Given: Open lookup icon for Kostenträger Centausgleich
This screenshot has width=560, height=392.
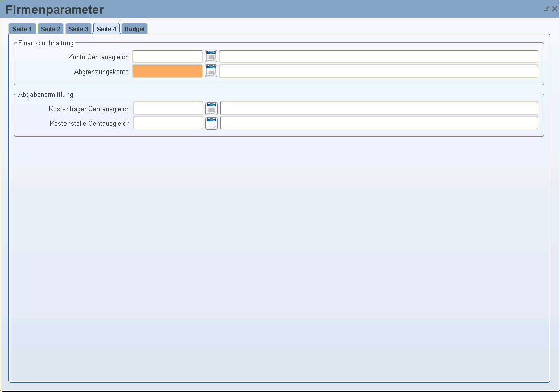Looking at the screenshot, I should tap(211, 109).
